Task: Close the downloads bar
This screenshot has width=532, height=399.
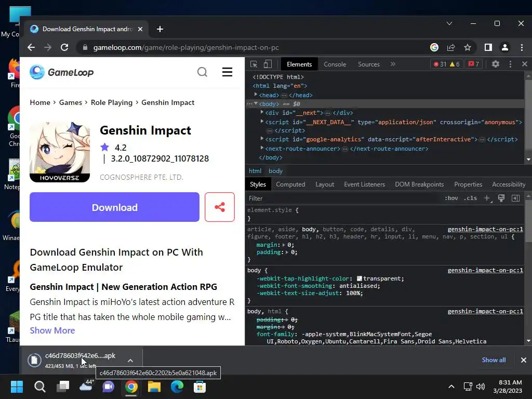Action: click(524, 360)
